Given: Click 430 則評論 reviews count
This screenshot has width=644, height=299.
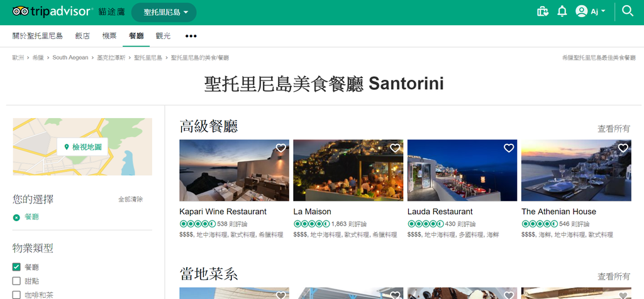Looking at the screenshot, I should [460, 224].
